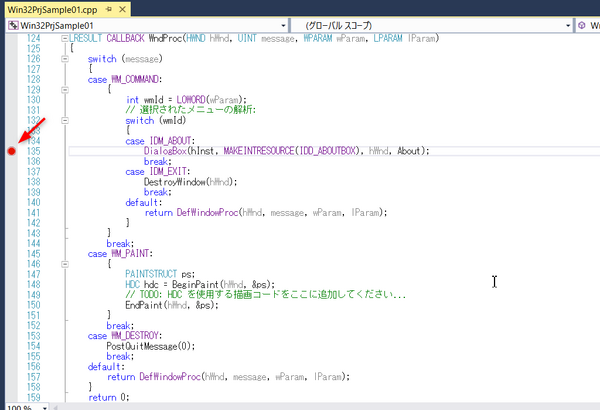Click the red breakpoint marker on line 135
Viewport: 600px width, 410px height.
click(x=10, y=151)
